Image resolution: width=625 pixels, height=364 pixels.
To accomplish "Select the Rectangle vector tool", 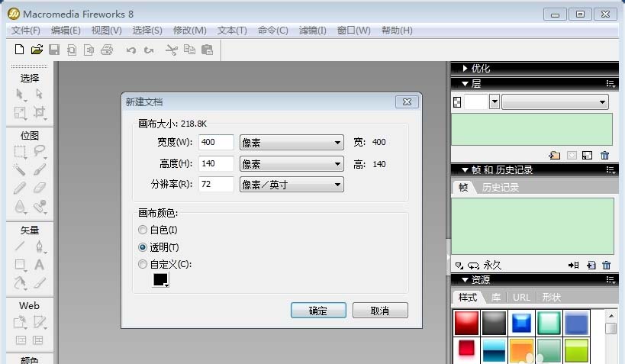I will [20, 265].
